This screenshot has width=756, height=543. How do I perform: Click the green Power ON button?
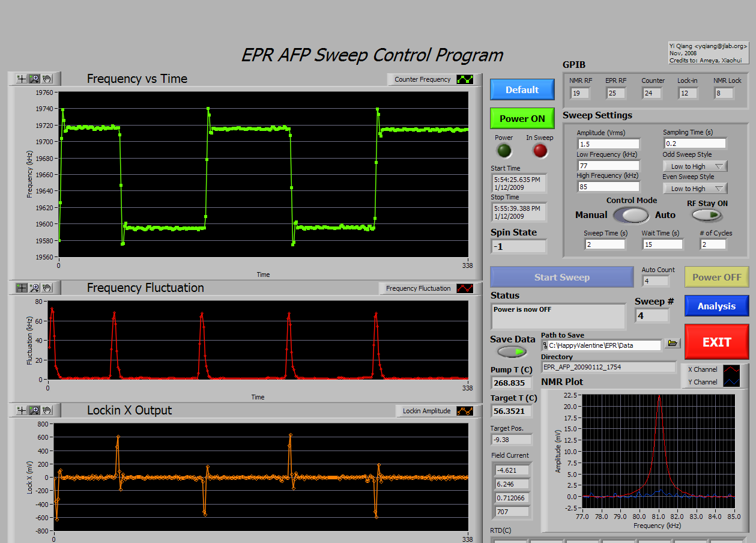point(522,118)
